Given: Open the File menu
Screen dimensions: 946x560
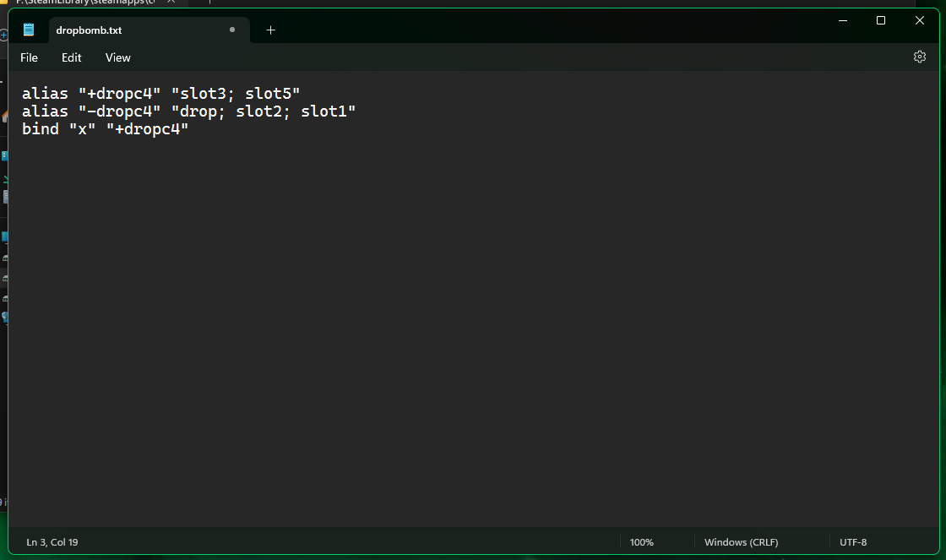Looking at the screenshot, I should [x=30, y=57].
